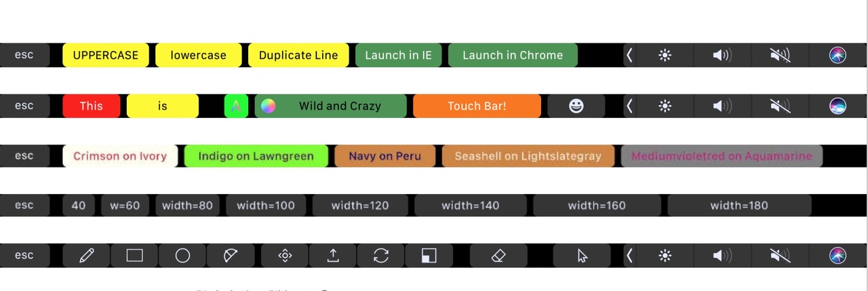Tap the color wheel Wild and Crazy button
Image resolution: width=868 pixels, height=291 pixels.
(330, 106)
